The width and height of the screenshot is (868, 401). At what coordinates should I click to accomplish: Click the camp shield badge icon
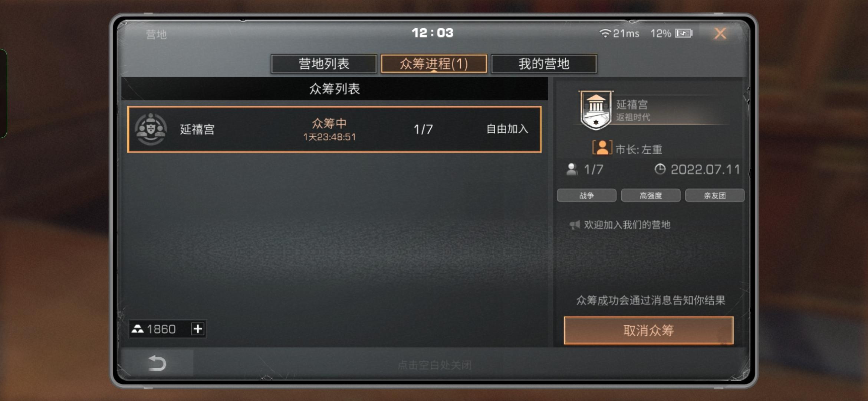point(596,110)
